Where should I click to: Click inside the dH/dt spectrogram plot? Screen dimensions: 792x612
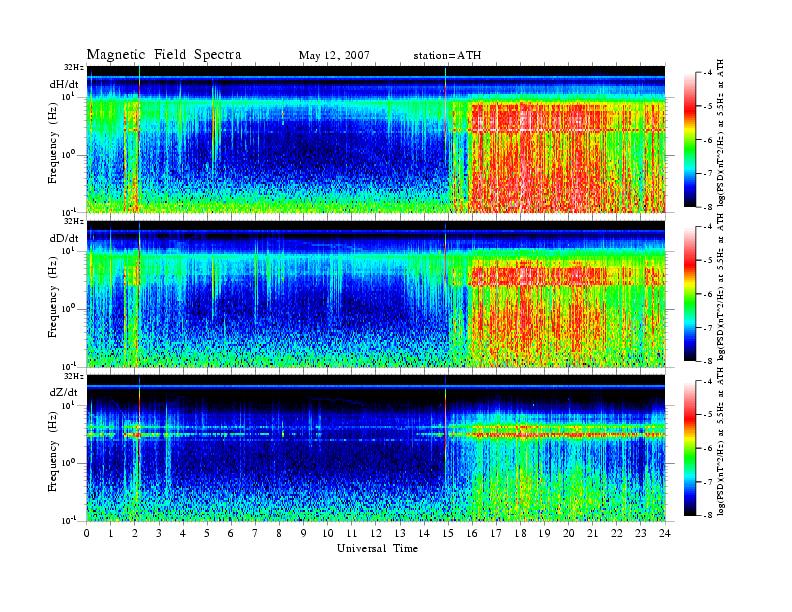pos(376,139)
